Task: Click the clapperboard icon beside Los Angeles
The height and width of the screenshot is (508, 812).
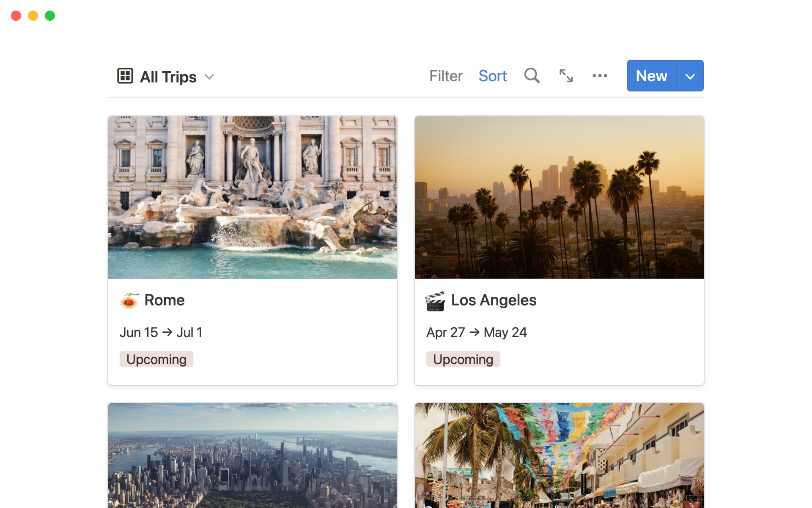Action: [x=435, y=301]
